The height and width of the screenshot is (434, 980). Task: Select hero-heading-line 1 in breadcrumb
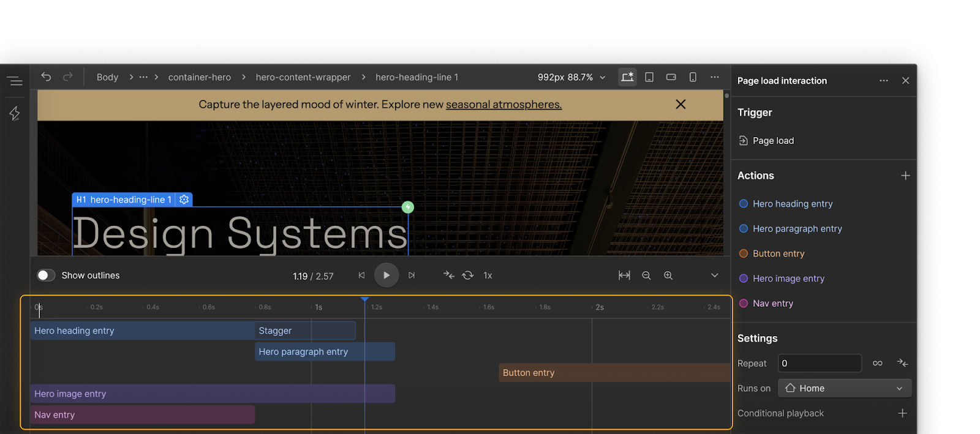coord(417,77)
